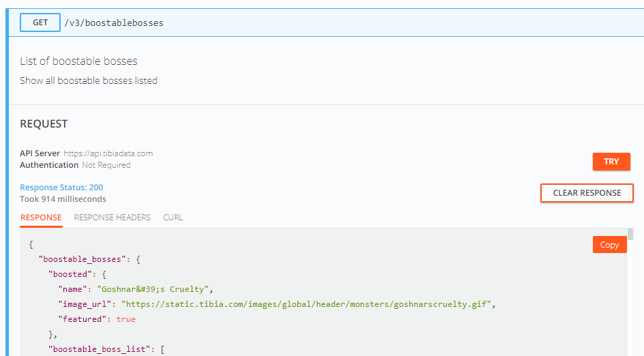The height and width of the screenshot is (356, 644).
Task: Click the "boosted" JSON key
Action: pyautogui.click(x=70, y=274)
